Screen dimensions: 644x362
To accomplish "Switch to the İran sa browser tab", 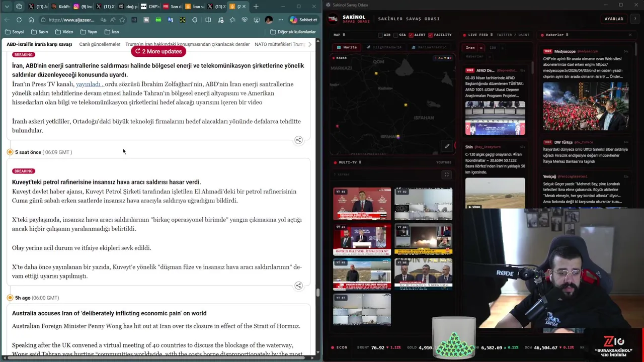I will coord(194,7).
